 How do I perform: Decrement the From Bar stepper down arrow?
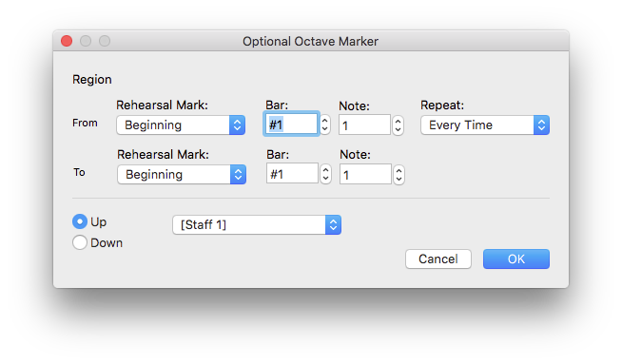325,129
